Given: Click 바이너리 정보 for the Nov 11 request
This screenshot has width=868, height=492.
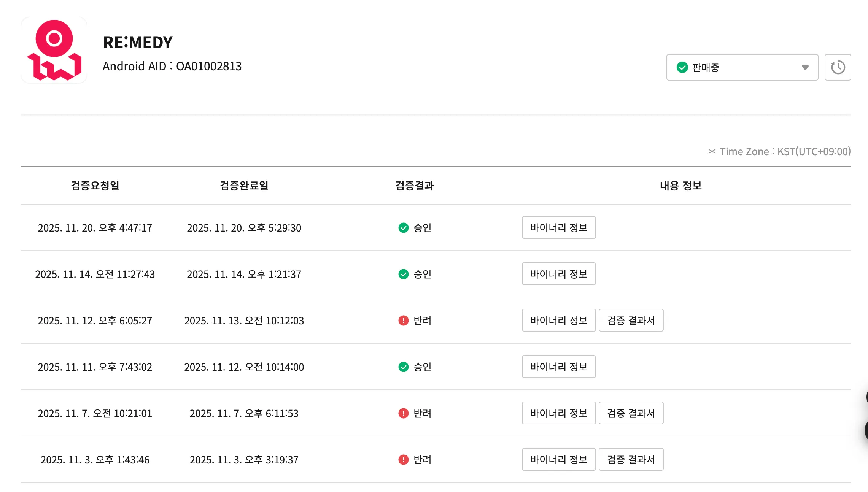Looking at the screenshot, I should tap(558, 367).
